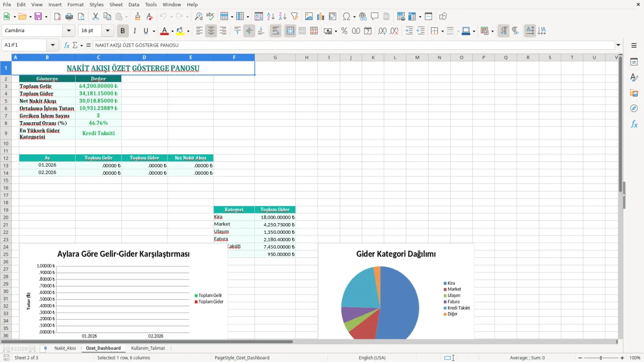The height and width of the screenshot is (362, 644).
Task: Open the Data menu
Action: pos(134,4)
